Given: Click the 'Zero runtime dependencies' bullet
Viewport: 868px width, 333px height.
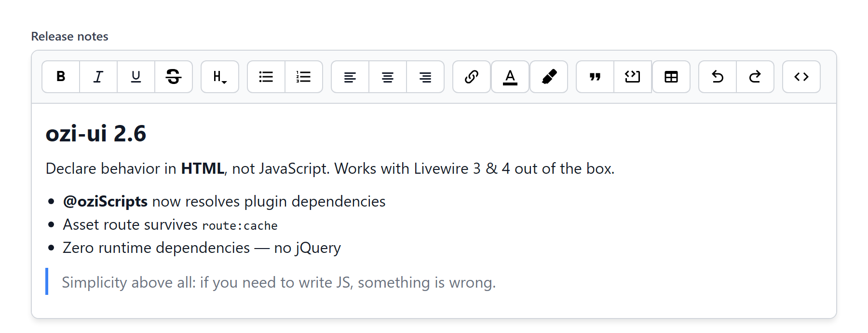Looking at the screenshot, I should 202,248.
